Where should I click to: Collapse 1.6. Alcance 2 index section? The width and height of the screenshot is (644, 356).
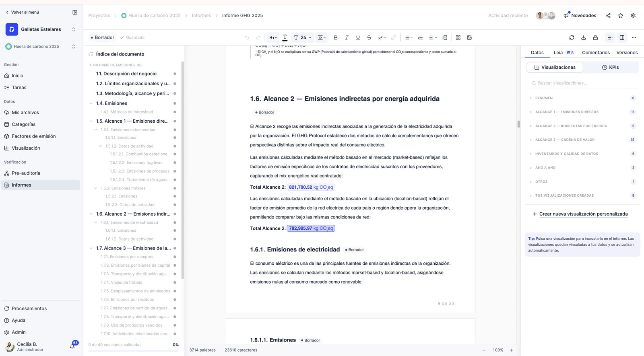(x=91, y=214)
